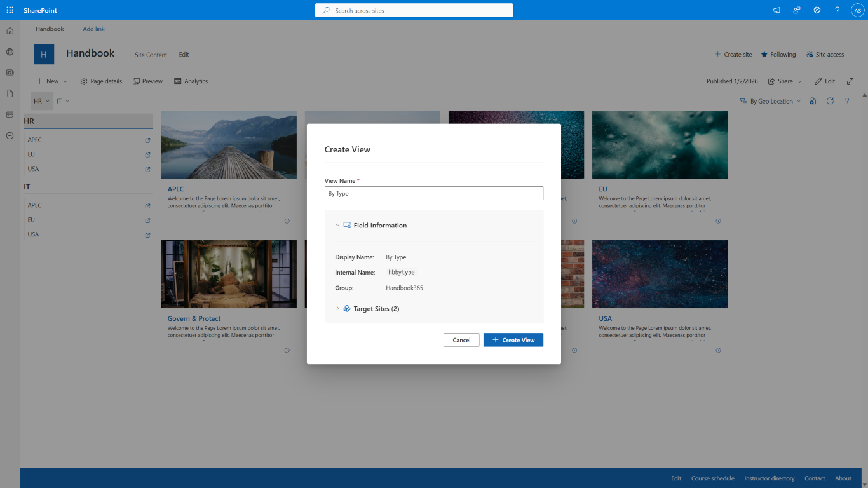This screenshot has height=488, width=868.
Task: Switch to Site Content
Action: tap(151, 55)
